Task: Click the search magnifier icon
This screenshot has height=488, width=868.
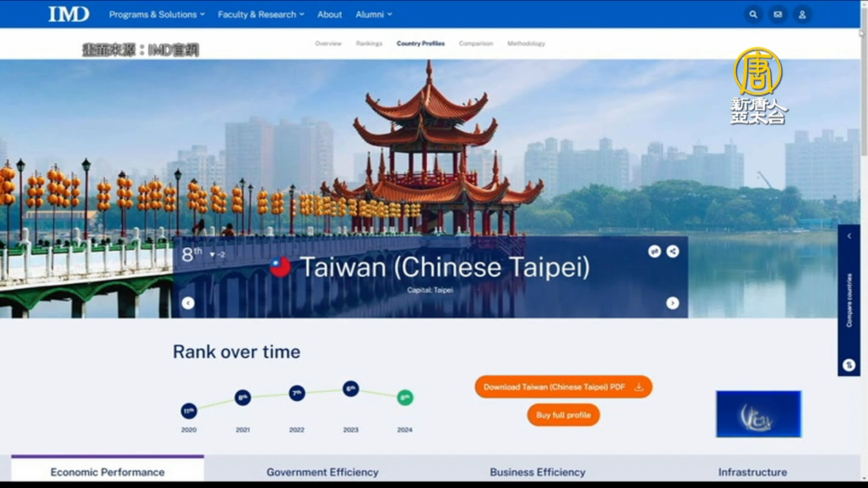Action: pyautogui.click(x=753, y=14)
